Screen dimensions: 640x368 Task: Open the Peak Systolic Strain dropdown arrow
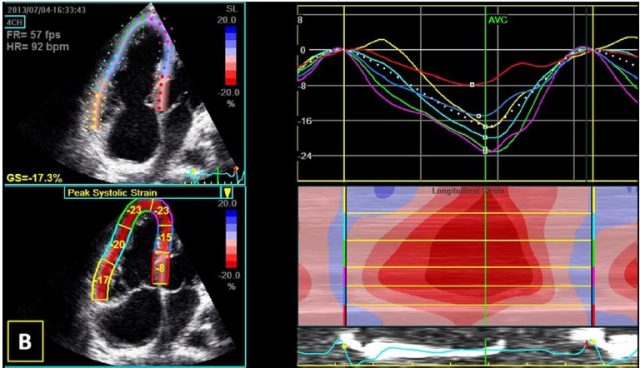tap(226, 193)
